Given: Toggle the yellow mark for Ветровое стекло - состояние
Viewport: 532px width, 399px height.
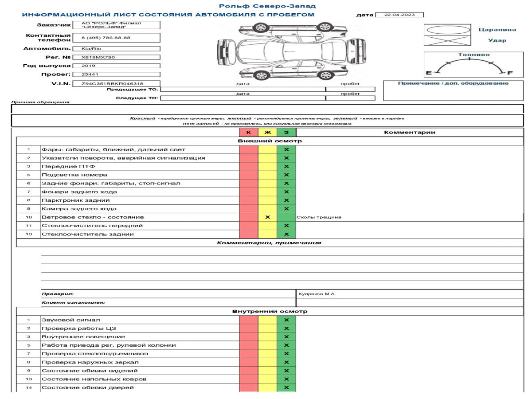Looking at the screenshot, I should point(267,217).
